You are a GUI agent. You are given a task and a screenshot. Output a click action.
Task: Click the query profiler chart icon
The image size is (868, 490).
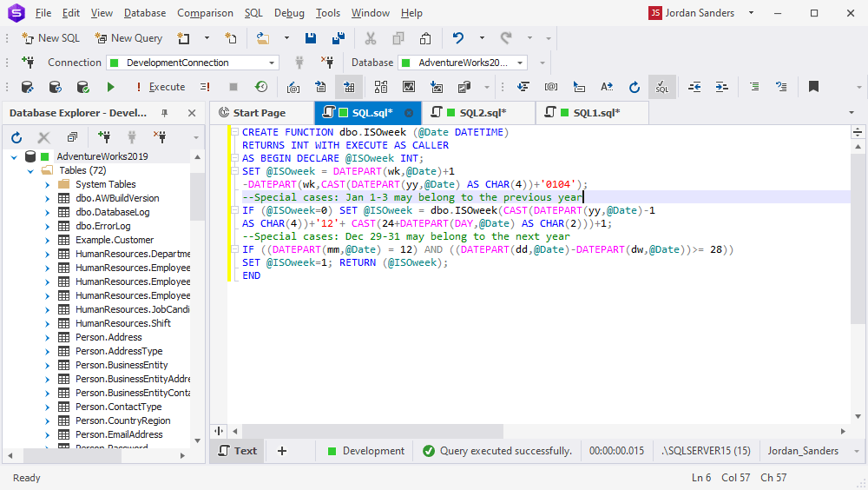409,87
